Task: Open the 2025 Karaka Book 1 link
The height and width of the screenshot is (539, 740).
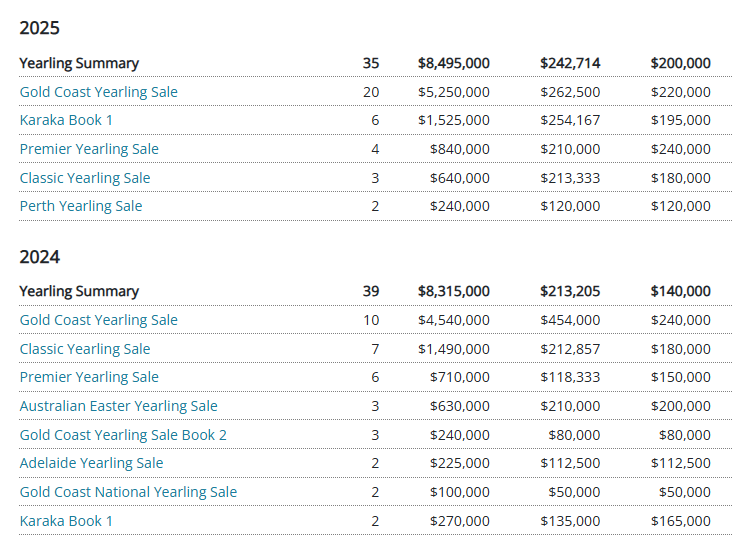Action: tap(66, 120)
